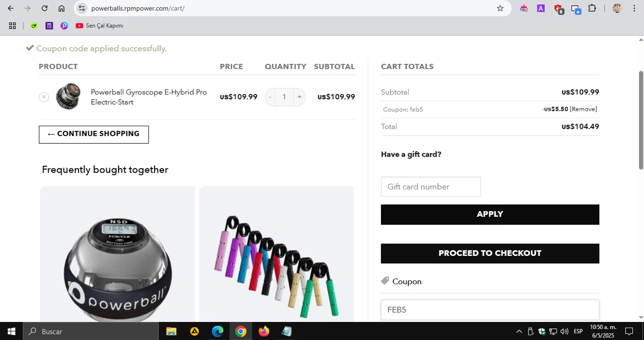Click the Gift card number field

click(x=431, y=187)
